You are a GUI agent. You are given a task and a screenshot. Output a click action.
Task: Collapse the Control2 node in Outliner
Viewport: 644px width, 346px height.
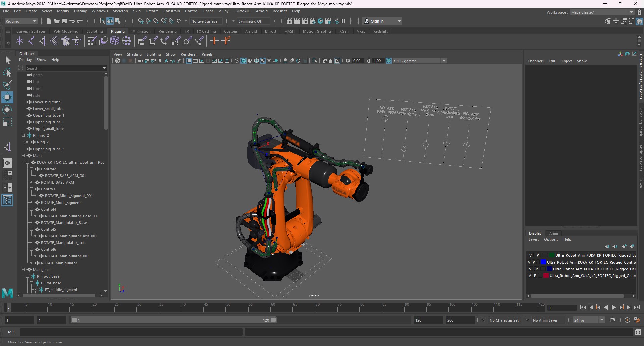pos(32,169)
